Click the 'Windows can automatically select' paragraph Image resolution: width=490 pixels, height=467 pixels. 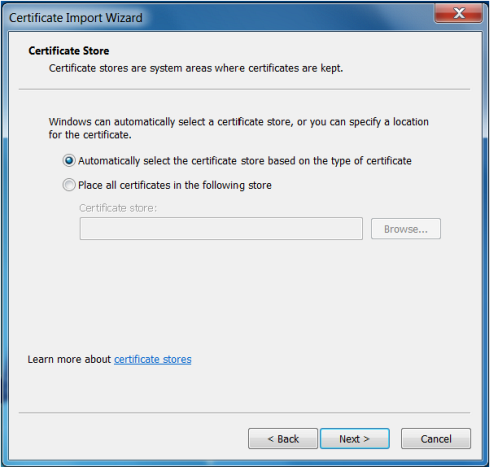(239, 128)
